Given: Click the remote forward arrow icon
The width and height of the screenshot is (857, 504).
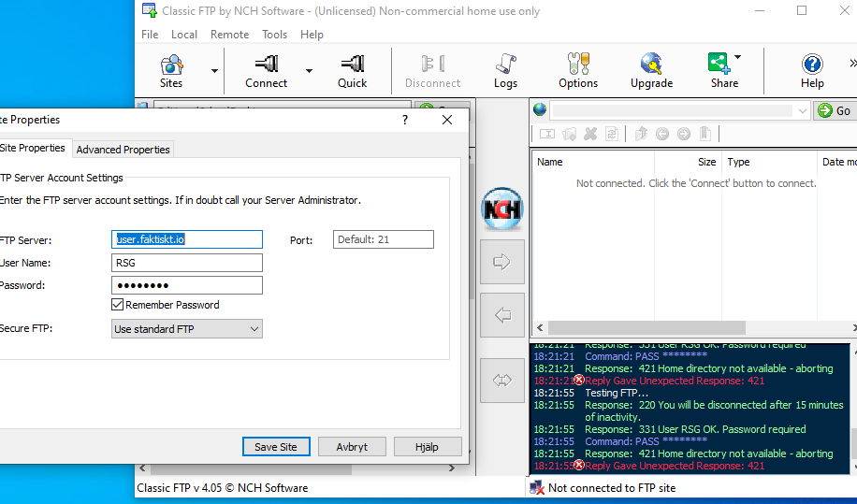Looking at the screenshot, I should click(684, 134).
